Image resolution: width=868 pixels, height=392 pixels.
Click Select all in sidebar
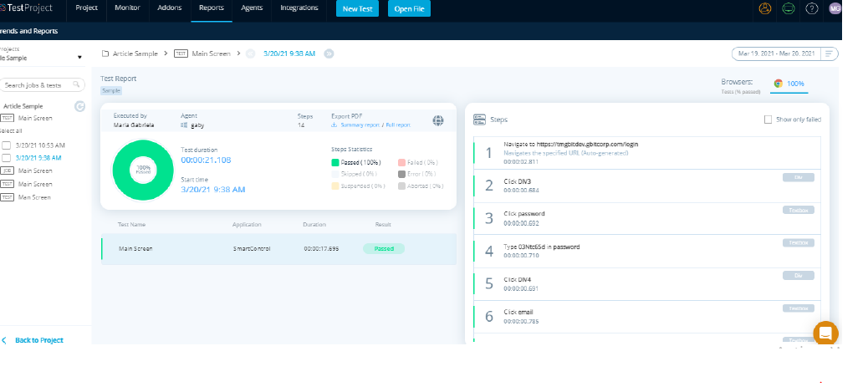[10, 131]
